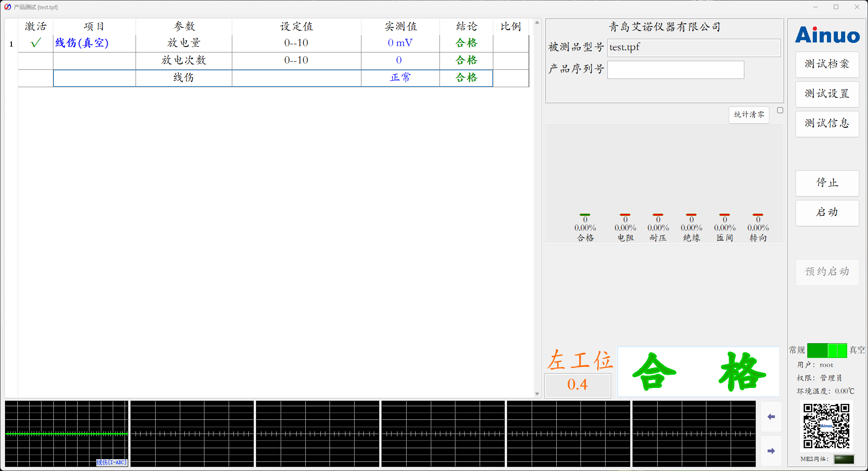868x471 pixels.
Task: Click the right arrow navigation icon
Action: (x=771, y=450)
